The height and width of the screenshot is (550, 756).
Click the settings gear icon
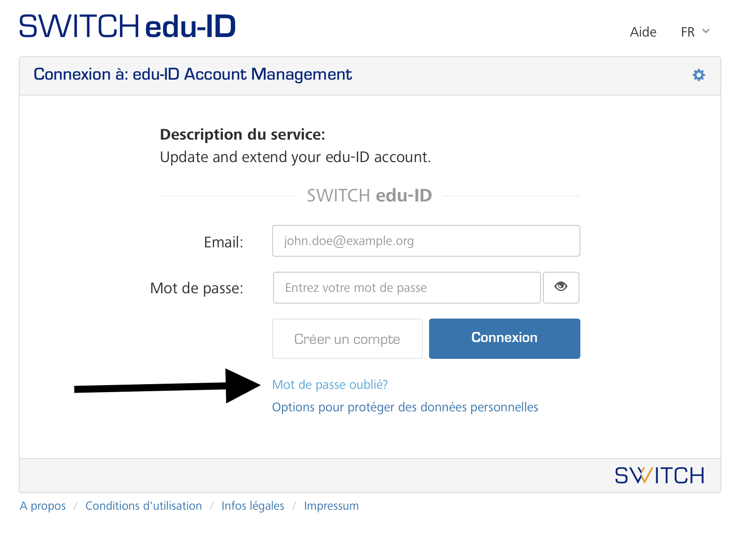[x=698, y=75]
